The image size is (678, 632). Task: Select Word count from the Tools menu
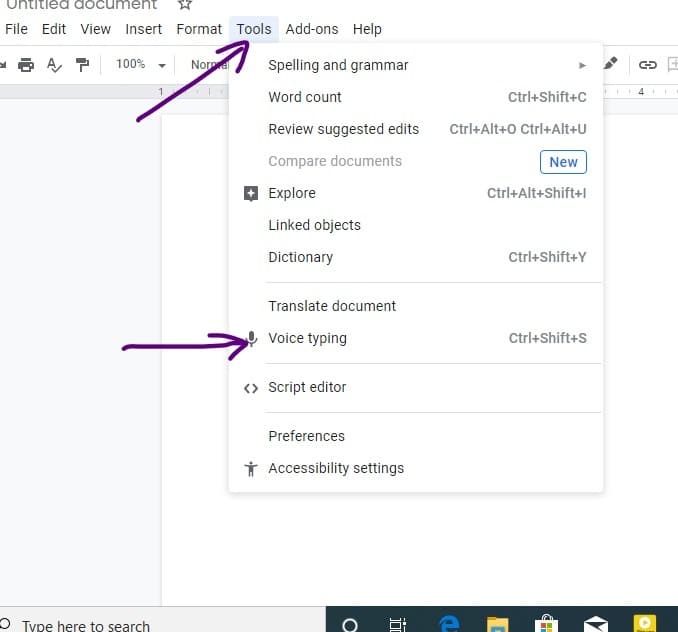tap(305, 98)
